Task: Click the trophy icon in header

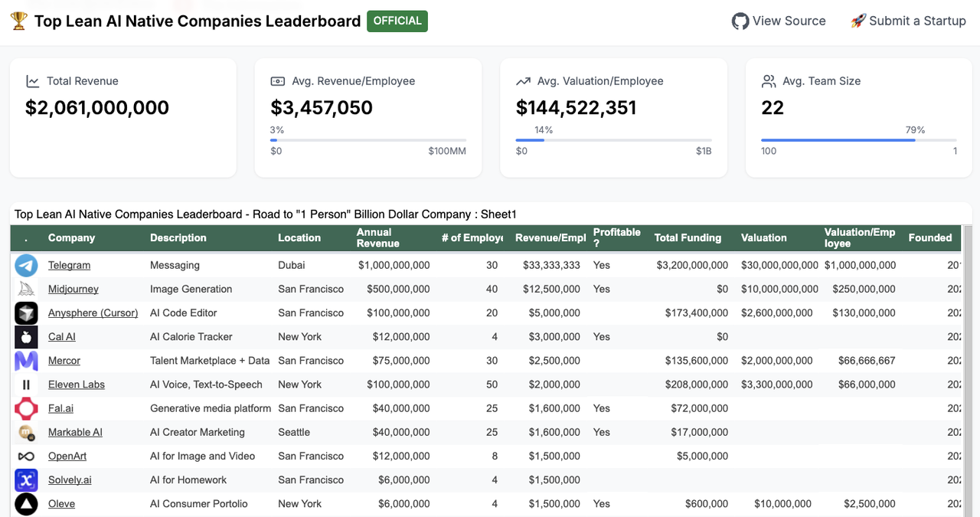Action: [x=19, y=21]
